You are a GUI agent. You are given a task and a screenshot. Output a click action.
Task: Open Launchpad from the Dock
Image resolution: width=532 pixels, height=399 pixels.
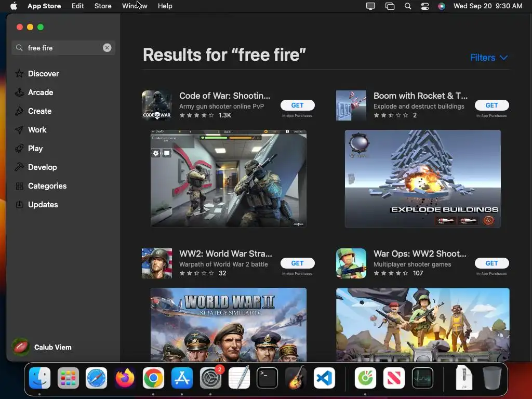coord(68,378)
